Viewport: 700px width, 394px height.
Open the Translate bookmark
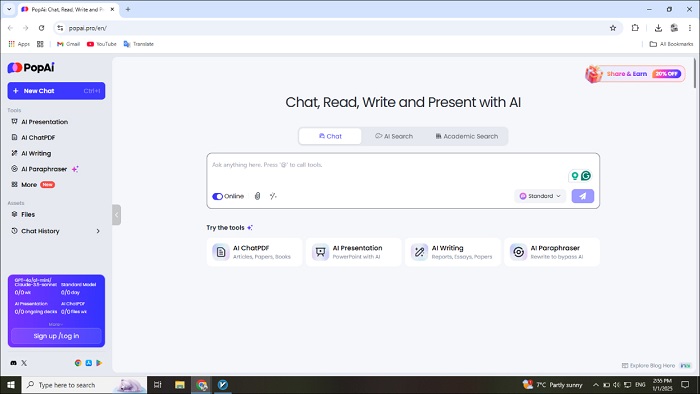[x=139, y=44]
